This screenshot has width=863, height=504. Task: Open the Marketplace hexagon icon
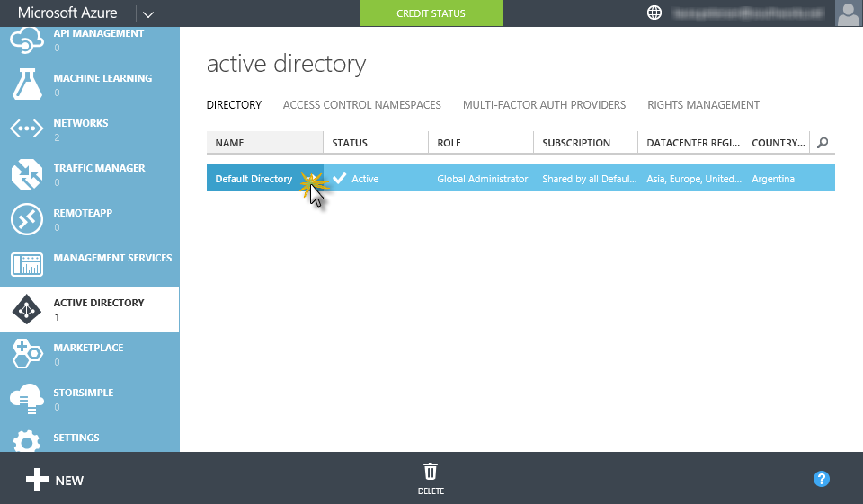click(26, 354)
